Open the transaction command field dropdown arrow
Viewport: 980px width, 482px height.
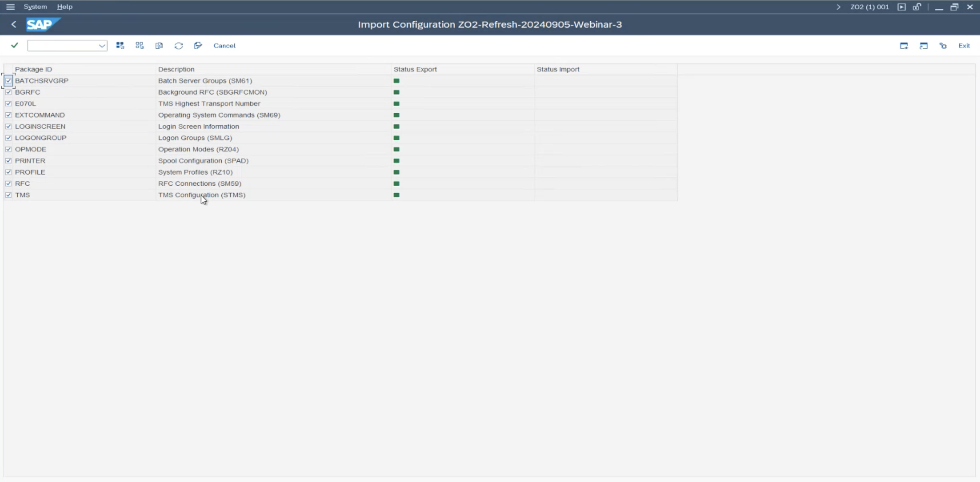coord(102,46)
